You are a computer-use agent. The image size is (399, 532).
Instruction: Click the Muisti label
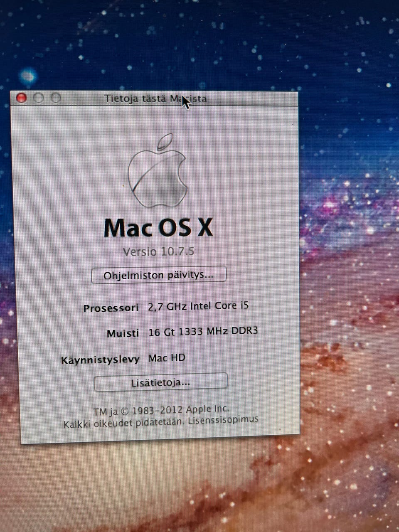(123, 333)
